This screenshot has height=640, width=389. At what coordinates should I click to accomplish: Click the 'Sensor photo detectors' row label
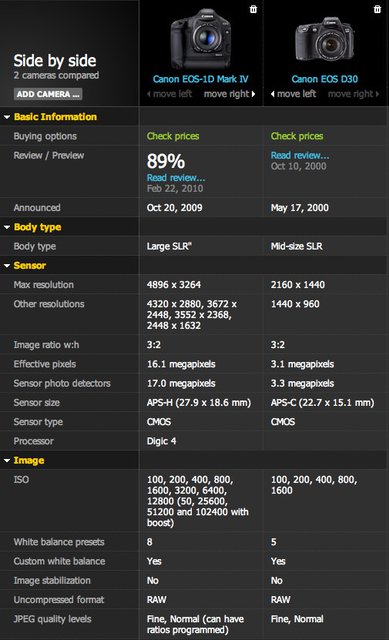coord(62,383)
